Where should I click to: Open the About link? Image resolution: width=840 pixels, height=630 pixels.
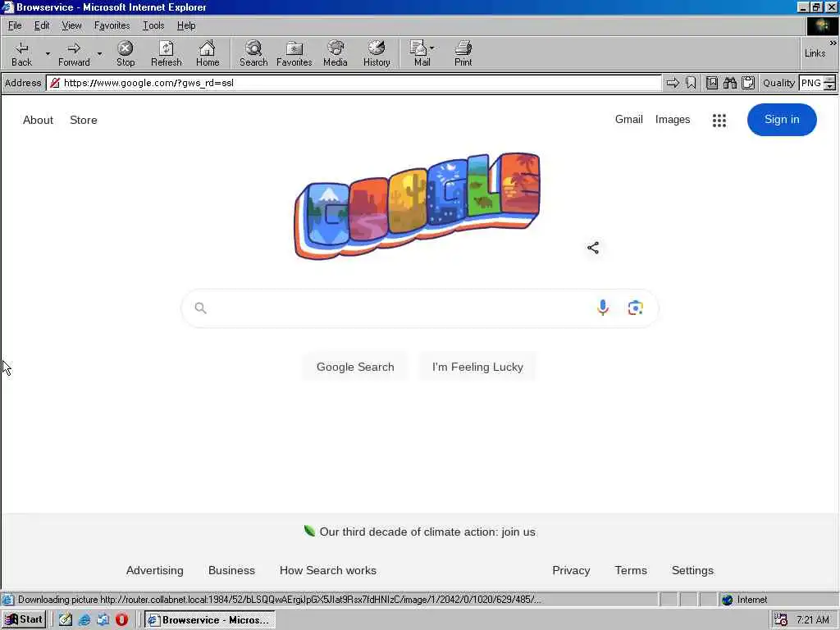click(x=38, y=120)
